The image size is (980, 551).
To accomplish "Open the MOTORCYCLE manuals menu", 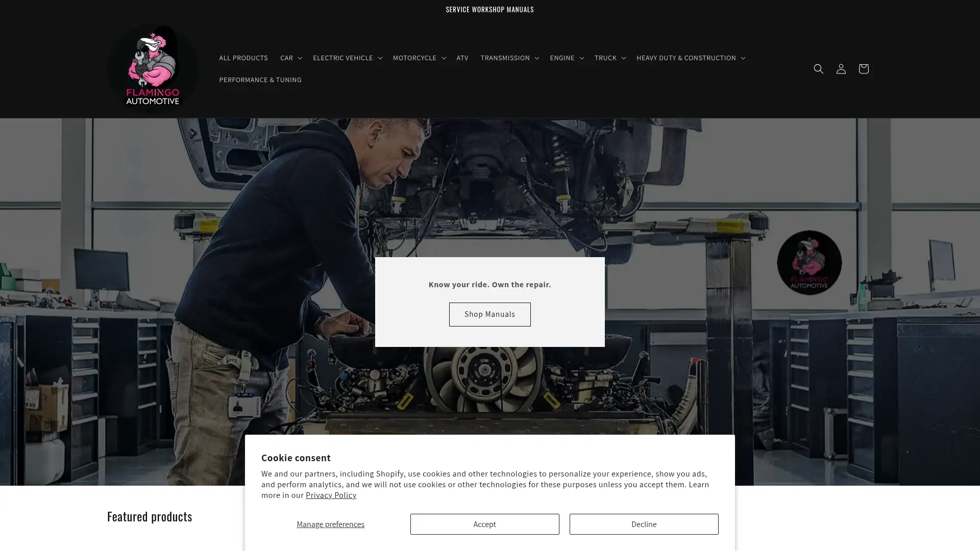I will point(419,58).
